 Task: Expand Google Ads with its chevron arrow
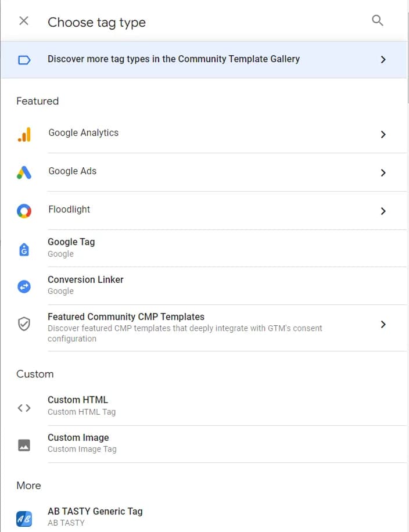coord(383,172)
